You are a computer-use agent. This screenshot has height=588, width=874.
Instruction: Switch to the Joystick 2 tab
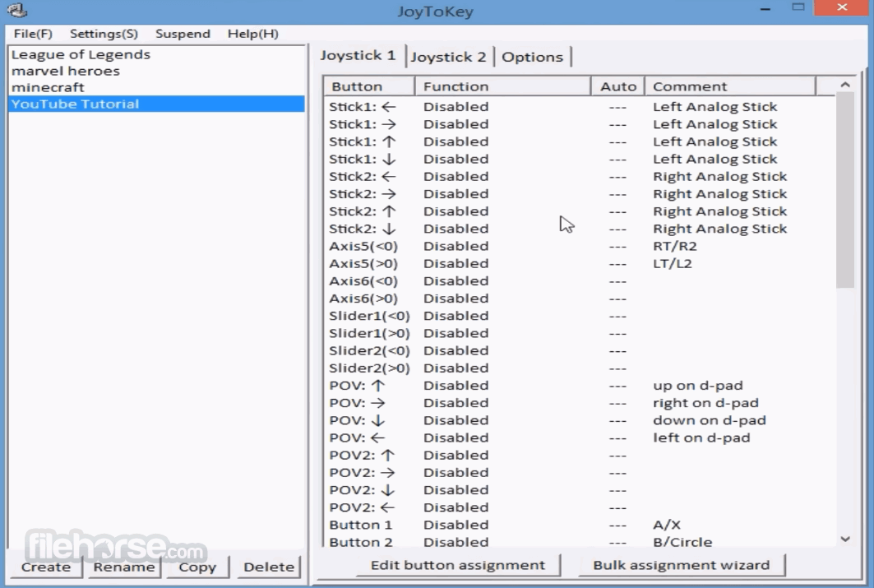[x=448, y=57]
